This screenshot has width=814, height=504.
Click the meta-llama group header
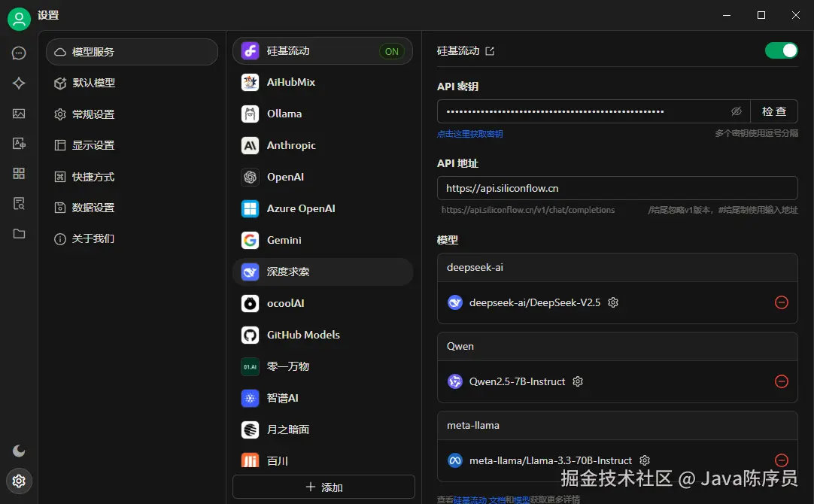(x=617, y=426)
